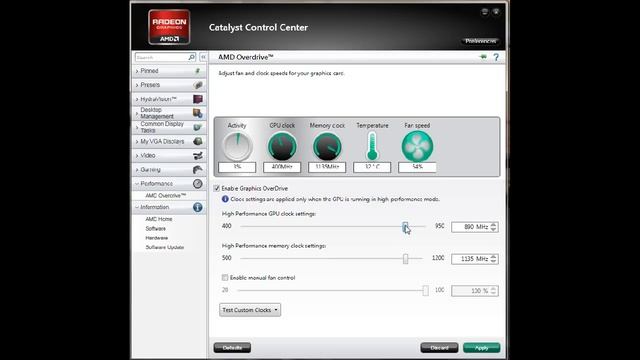Click the Performance gauge icon

(198, 184)
